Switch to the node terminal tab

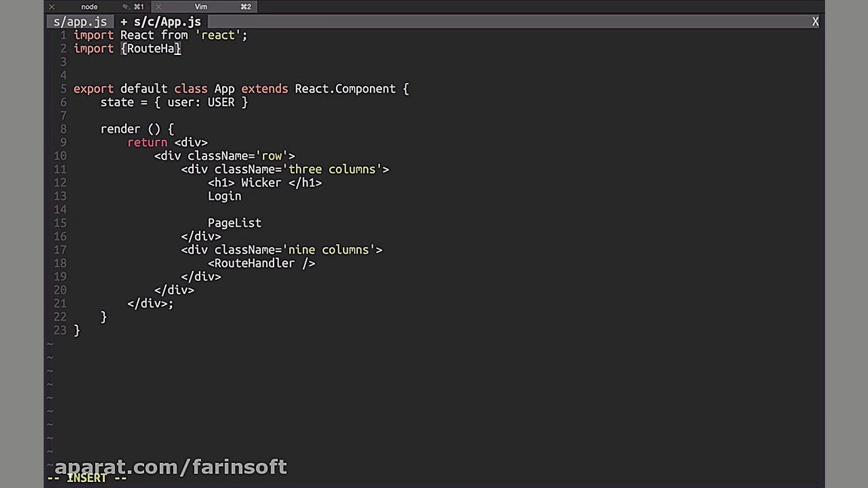89,7
